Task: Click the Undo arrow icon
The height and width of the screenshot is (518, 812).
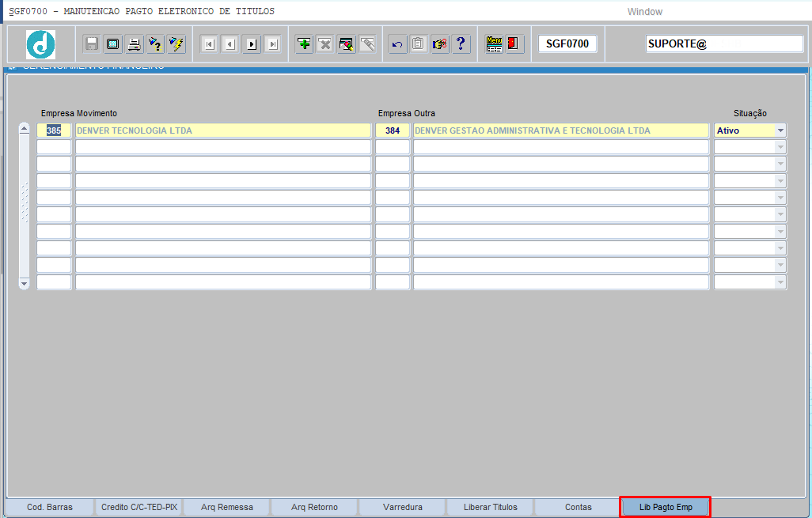Action: pos(397,44)
